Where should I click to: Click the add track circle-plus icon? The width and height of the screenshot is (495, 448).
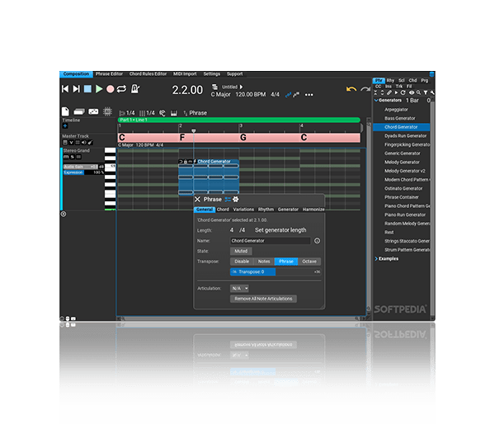[64, 214]
